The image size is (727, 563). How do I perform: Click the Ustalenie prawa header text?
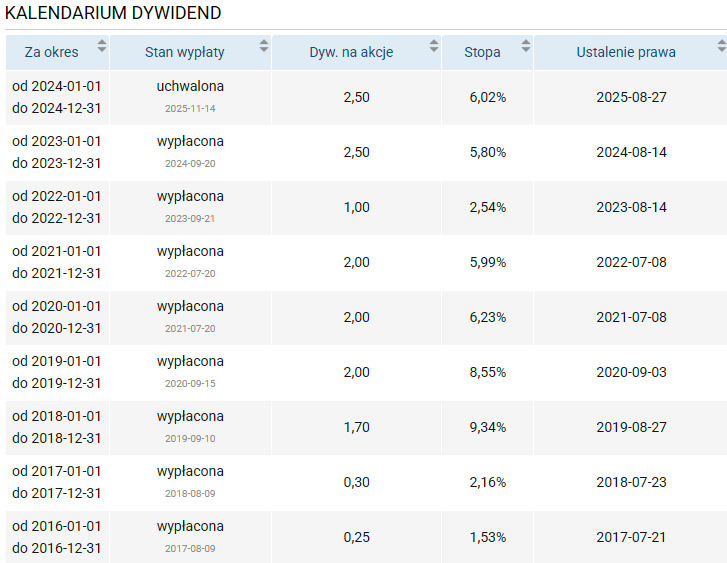pyautogui.click(x=626, y=52)
